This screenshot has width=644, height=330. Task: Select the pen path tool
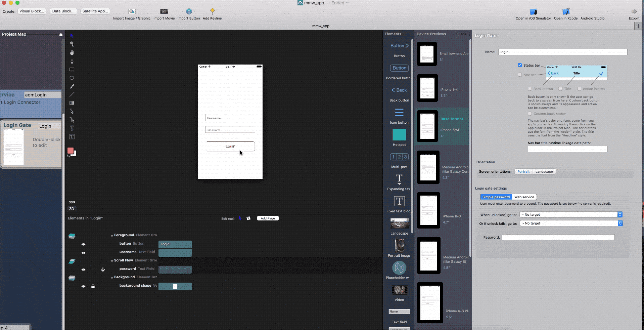pyautogui.click(x=72, y=61)
